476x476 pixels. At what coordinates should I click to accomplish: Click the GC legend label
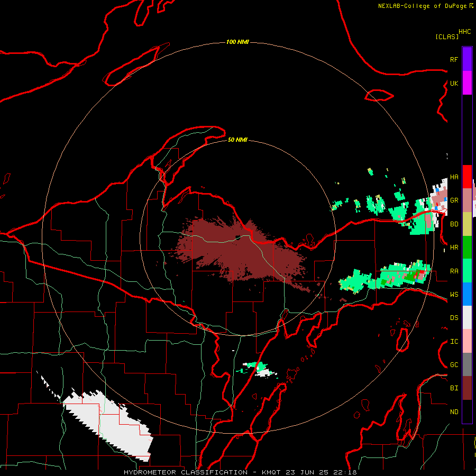(454, 365)
